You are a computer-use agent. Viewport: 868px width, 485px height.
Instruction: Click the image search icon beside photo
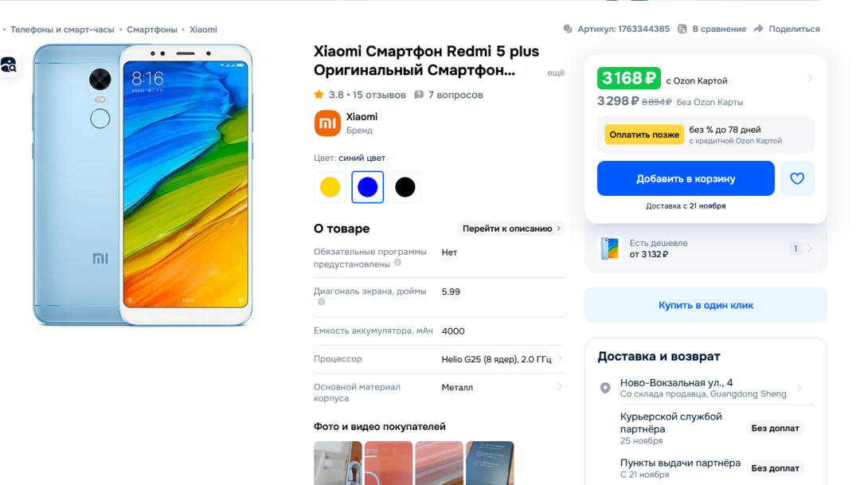(x=9, y=65)
